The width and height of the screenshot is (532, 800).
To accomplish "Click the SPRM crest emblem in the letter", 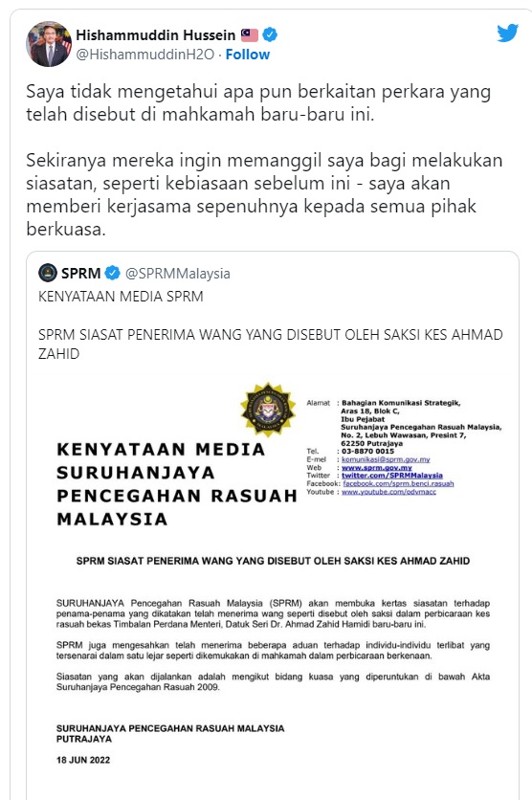I will [268, 410].
